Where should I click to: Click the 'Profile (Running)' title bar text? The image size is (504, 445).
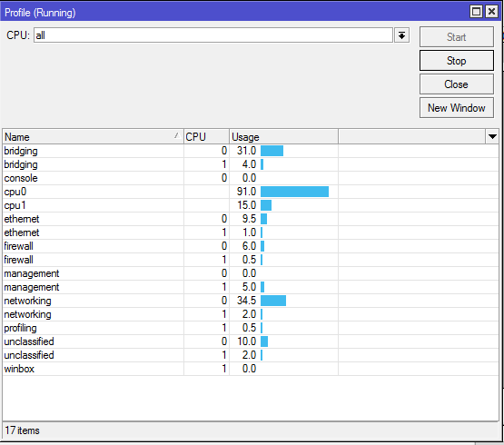(40, 13)
